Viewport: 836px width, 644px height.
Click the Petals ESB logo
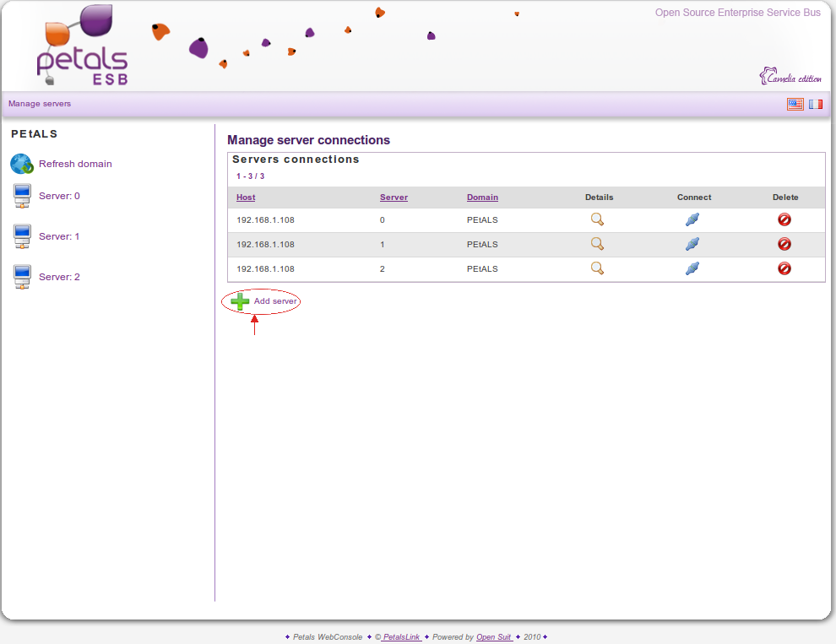point(82,48)
